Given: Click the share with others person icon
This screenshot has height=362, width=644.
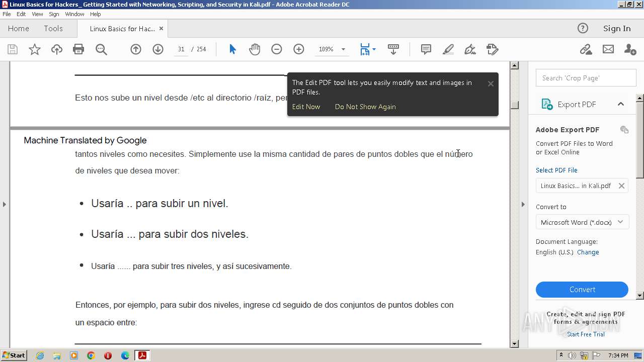Looking at the screenshot, I should click(x=630, y=49).
